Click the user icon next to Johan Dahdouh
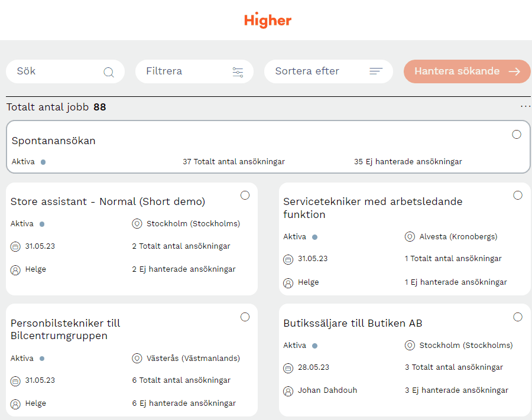The height and width of the screenshot is (420, 532). [288, 391]
